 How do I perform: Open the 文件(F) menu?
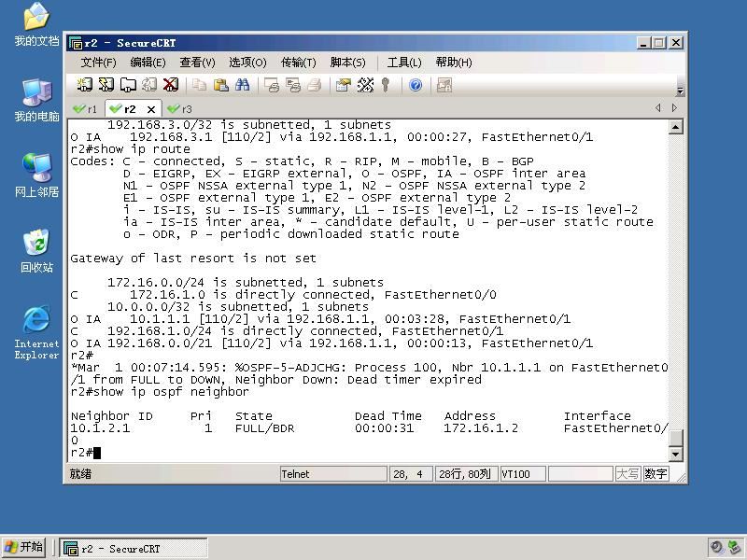tap(98, 63)
